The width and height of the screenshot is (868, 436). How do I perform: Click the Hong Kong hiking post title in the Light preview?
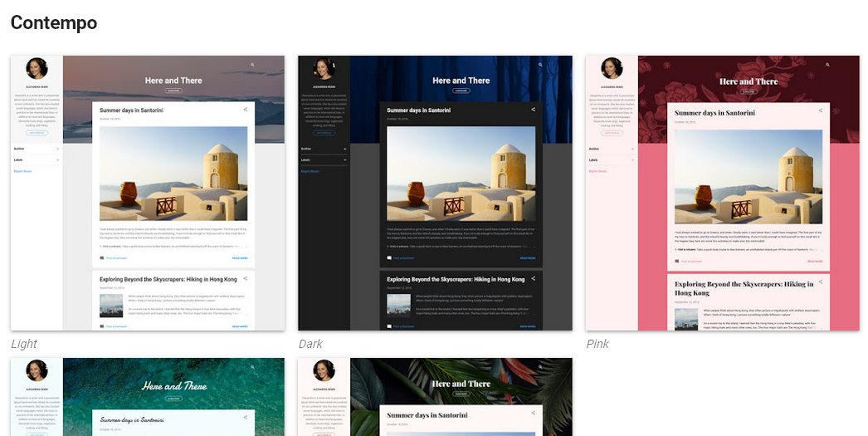click(x=168, y=279)
